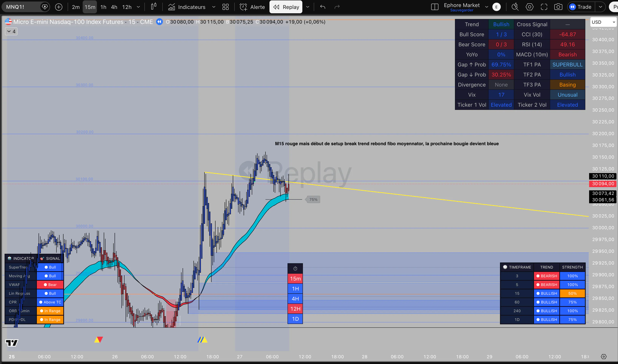Click the MACD (10m) Bearish cell

[x=567, y=55]
